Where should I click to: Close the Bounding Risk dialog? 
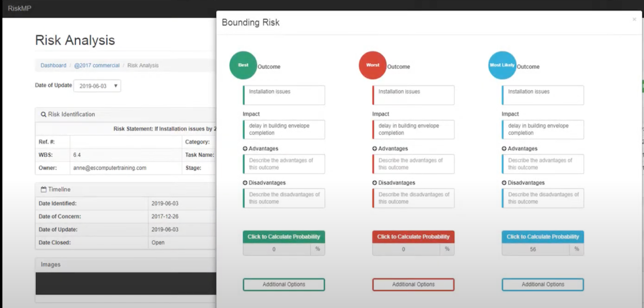click(x=634, y=19)
